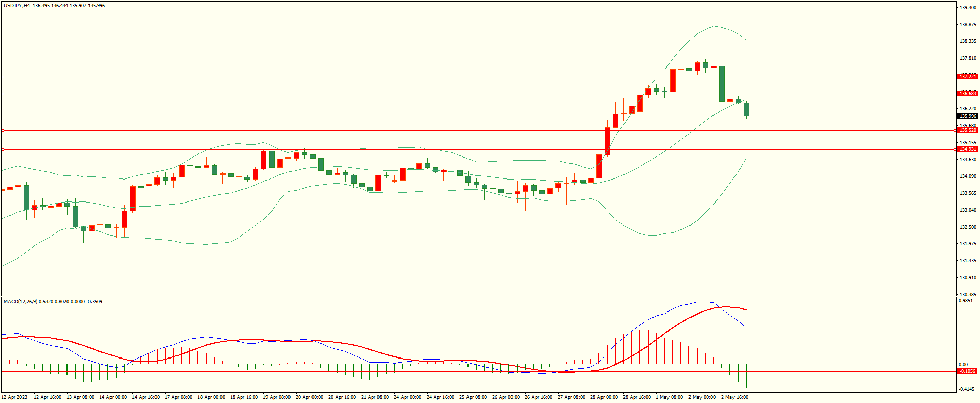Screen dimensions: 980x403
Task: Click the 26 Apr 16:00 time label
Action: point(539,397)
